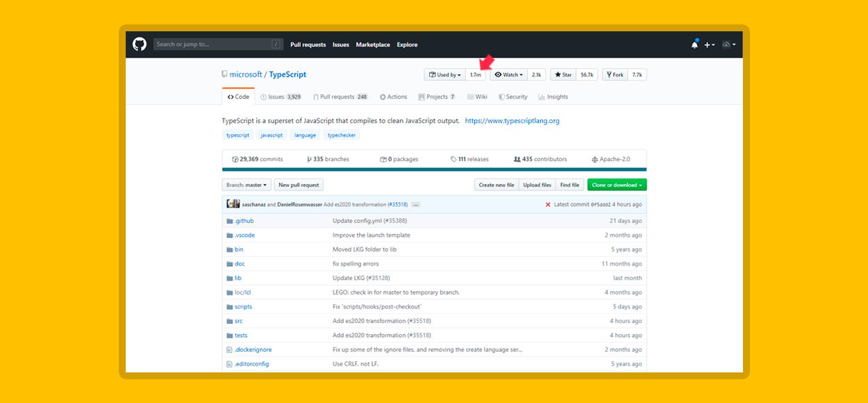
Task: Open the loc/lcl folder
Action: coord(243,293)
